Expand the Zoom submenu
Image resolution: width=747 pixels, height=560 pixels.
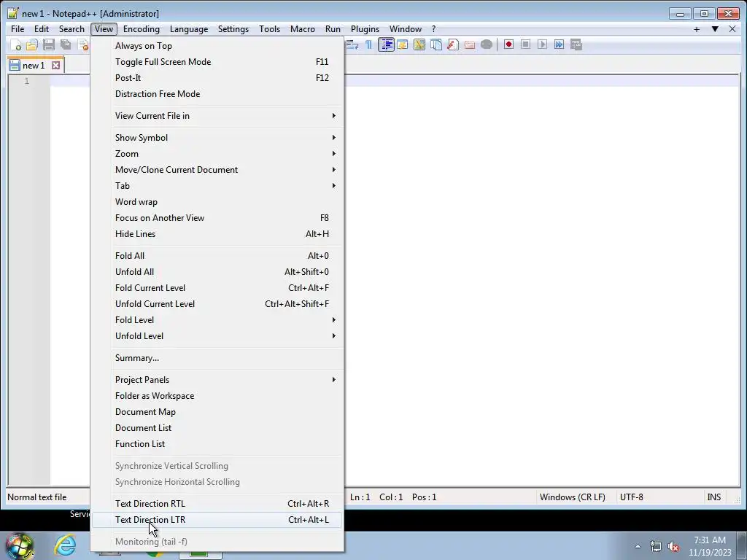point(217,154)
